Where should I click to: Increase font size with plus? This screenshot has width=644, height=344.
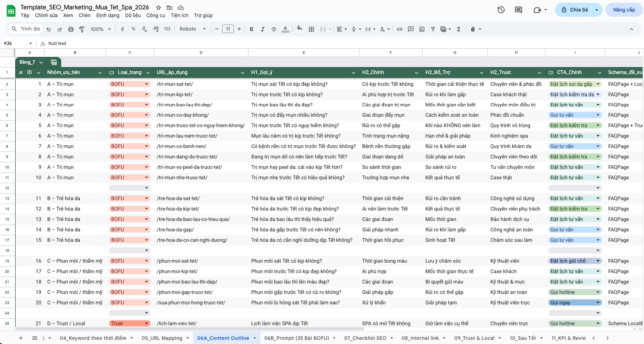(x=239, y=29)
